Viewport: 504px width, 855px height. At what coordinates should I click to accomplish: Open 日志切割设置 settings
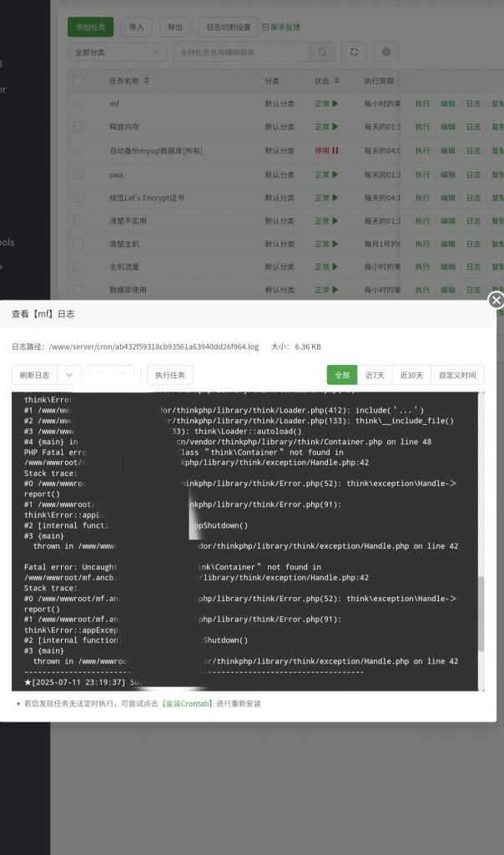(x=229, y=27)
